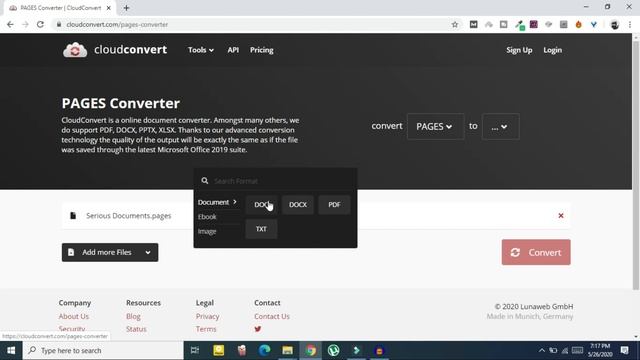640x360 pixels.
Task: Open File Explorer from the taskbar
Action: [x=287, y=351]
